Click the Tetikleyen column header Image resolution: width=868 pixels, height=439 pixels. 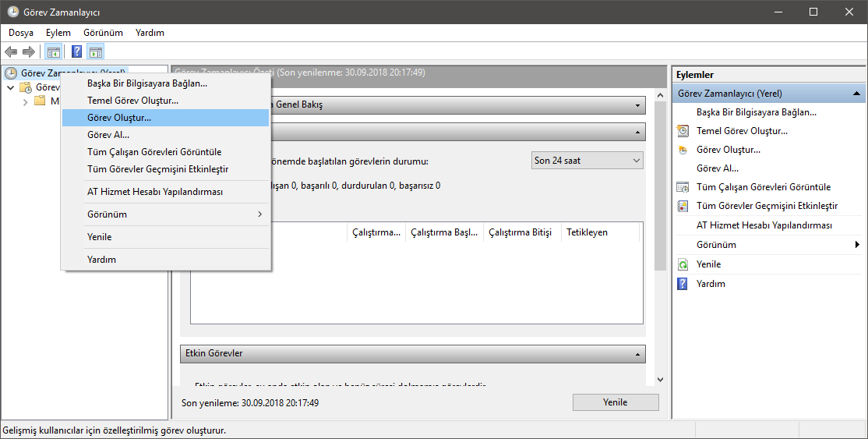(x=600, y=232)
